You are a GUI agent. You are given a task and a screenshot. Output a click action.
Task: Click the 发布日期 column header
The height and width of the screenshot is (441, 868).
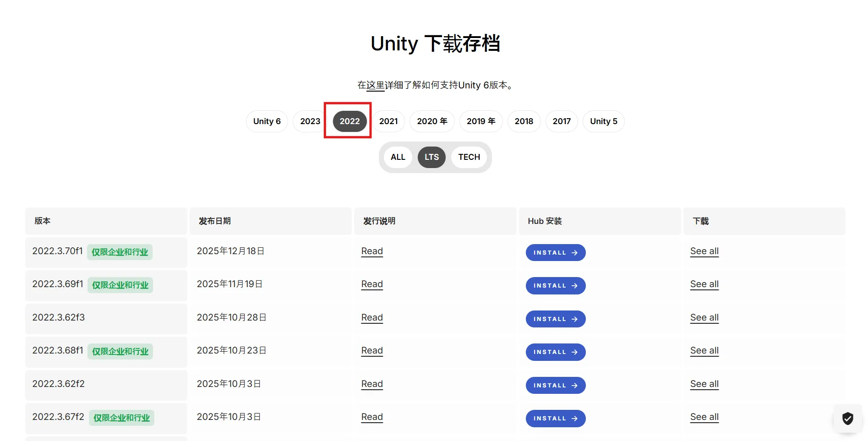point(215,221)
